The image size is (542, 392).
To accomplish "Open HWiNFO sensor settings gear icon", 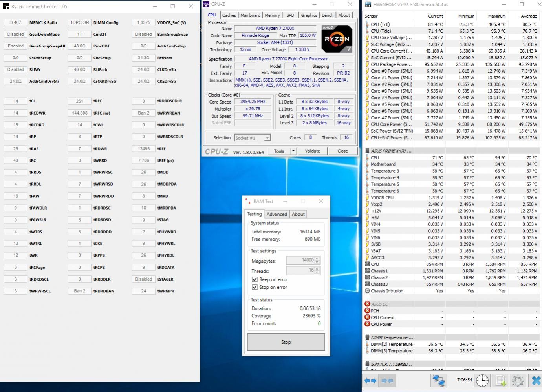I will [518, 380].
